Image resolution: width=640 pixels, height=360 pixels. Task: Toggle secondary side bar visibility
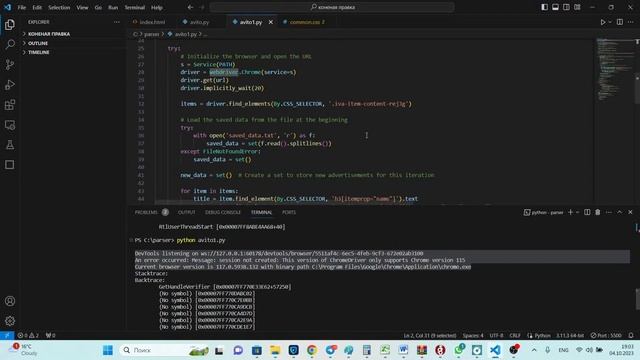click(566, 7)
